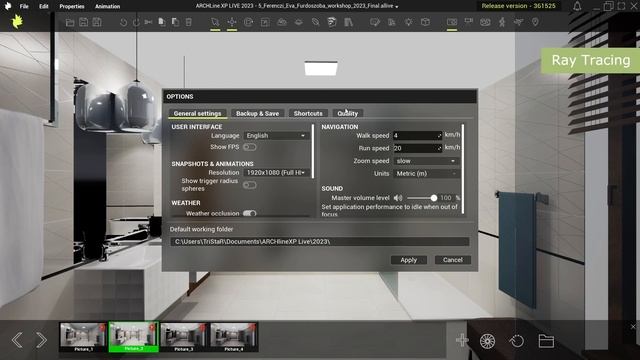Click the Ray Tracing label button

click(x=591, y=60)
